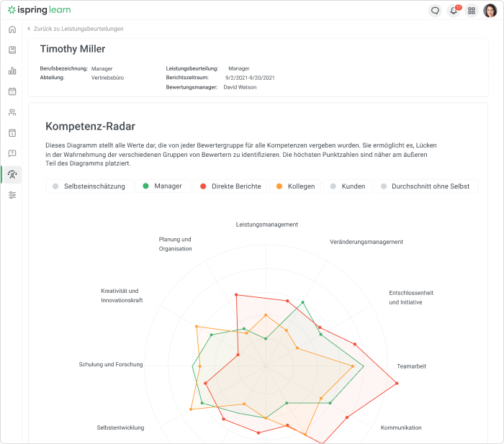Open the reports bar chart icon
This screenshot has height=444, width=504.
[12, 71]
